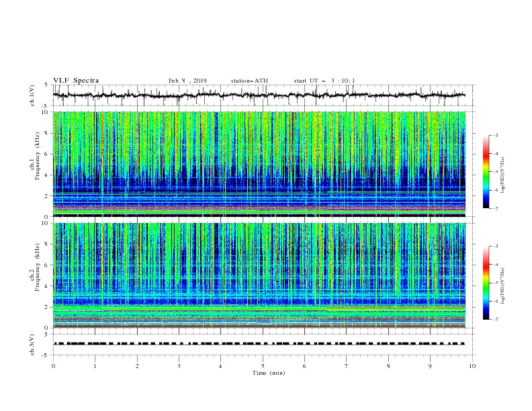Click the "VLF Spectra" plot title
This screenshot has height=411, width=532.
[x=76, y=81]
